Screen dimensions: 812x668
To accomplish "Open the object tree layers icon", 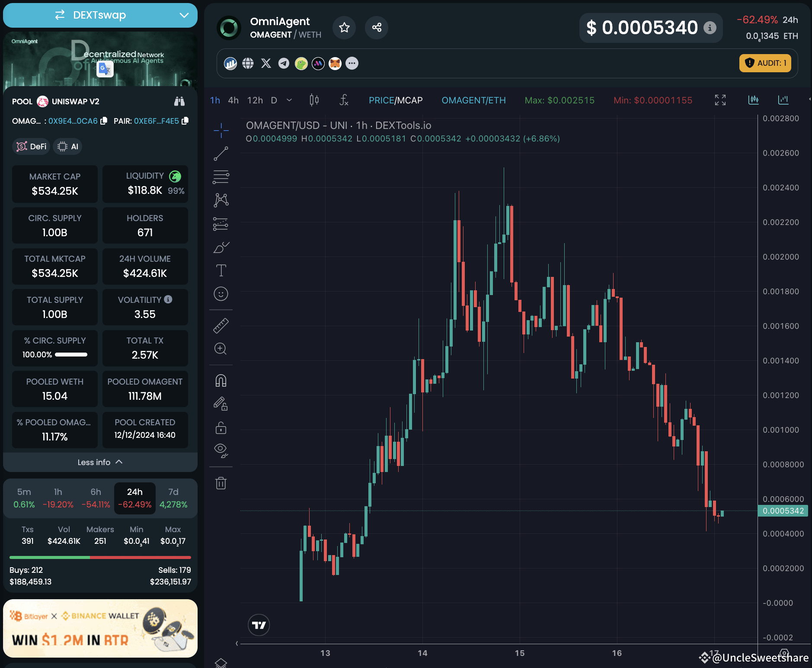I will (x=221, y=663).
